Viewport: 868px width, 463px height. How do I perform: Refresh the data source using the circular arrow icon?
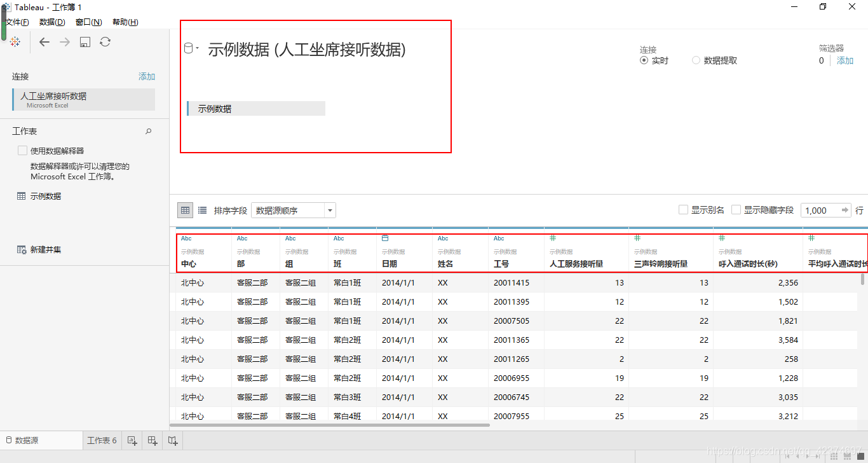click(105, 42)
